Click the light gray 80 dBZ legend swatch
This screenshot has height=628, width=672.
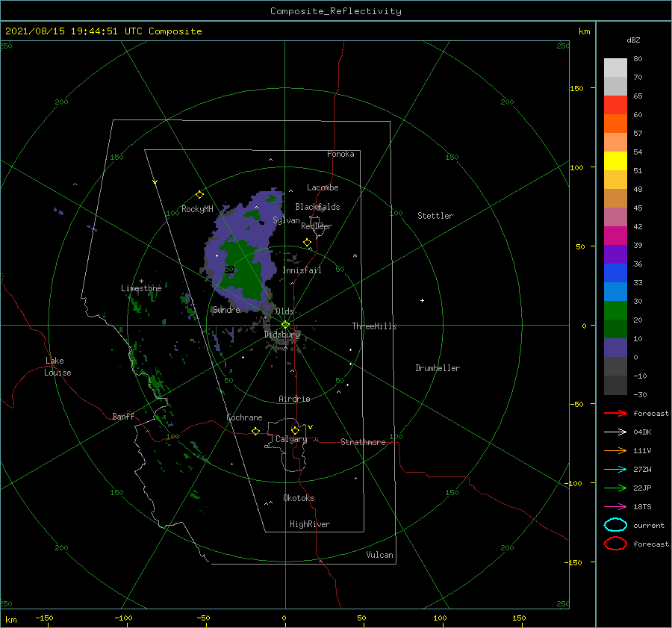(615, 68)
